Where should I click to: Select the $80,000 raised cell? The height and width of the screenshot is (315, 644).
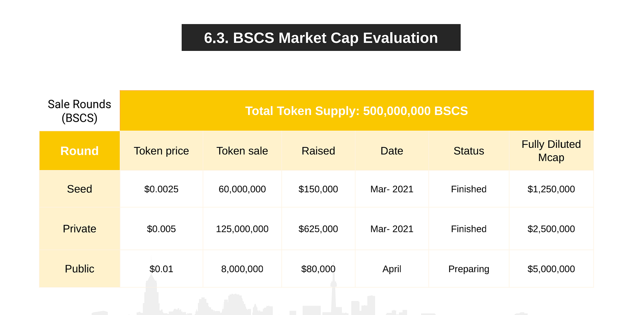[318, 269]
